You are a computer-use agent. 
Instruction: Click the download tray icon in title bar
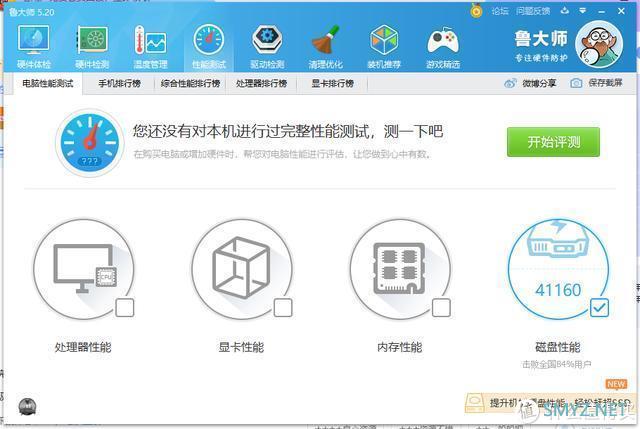(565, 11)
